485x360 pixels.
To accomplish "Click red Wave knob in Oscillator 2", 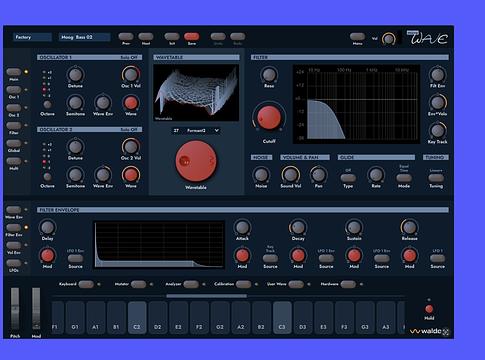I will pyautogui.click(x=131, y=175).
